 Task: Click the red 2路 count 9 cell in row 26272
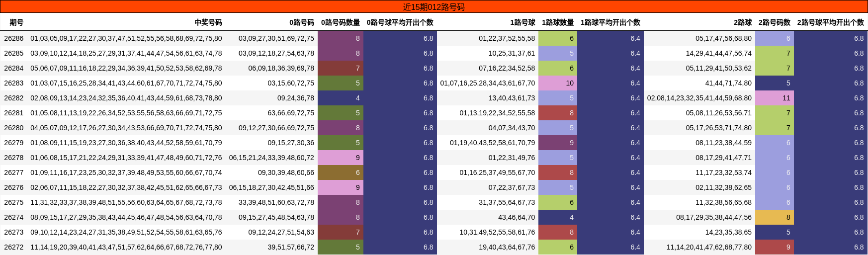click(775, 247)
